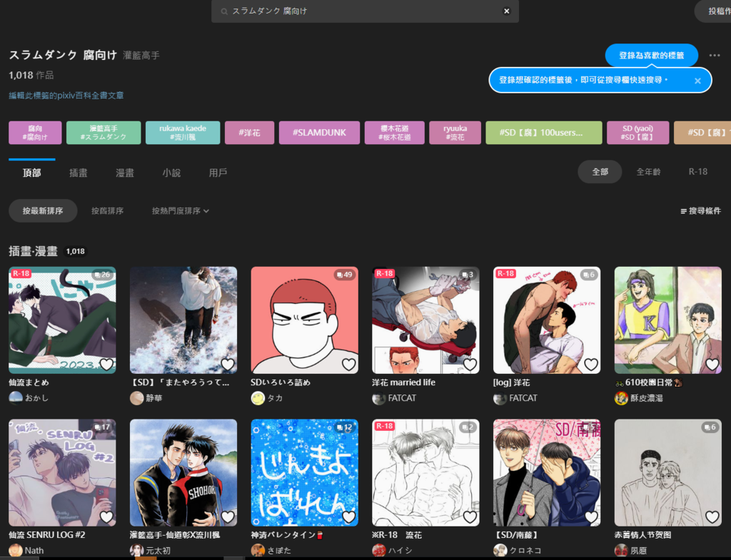Click the search magnifier icon

224,11
